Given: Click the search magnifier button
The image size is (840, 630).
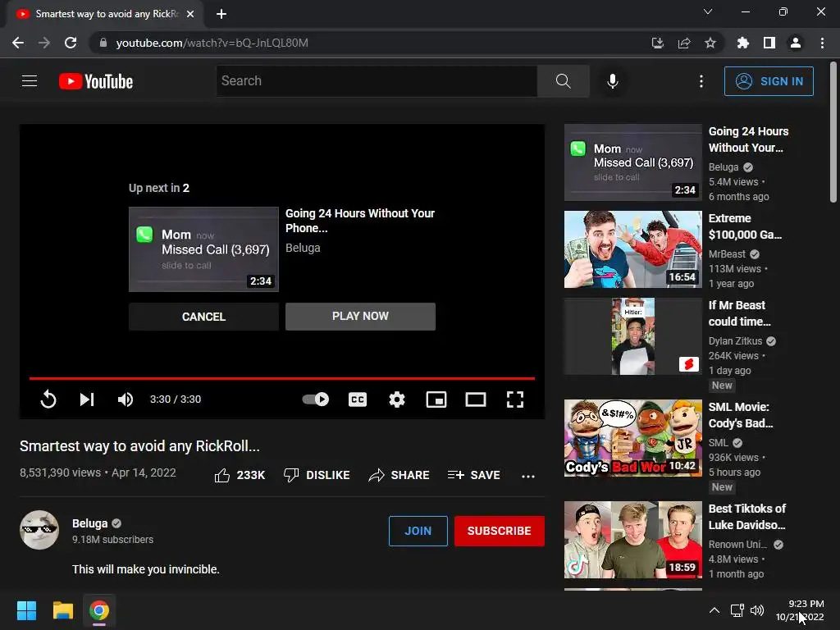Looking at the screenshot, I should pos(563,81).
